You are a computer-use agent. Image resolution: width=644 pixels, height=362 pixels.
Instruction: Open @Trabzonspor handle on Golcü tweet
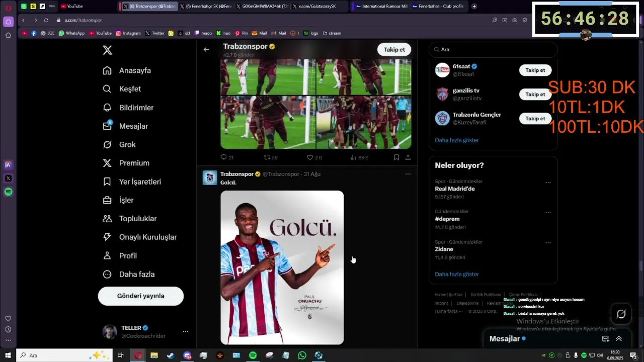281,174
